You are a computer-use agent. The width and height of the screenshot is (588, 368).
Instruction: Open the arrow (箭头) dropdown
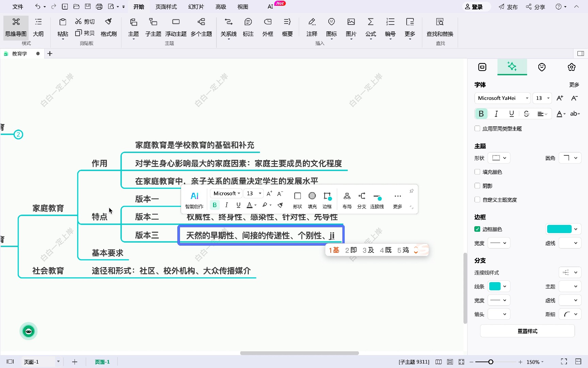499,314
